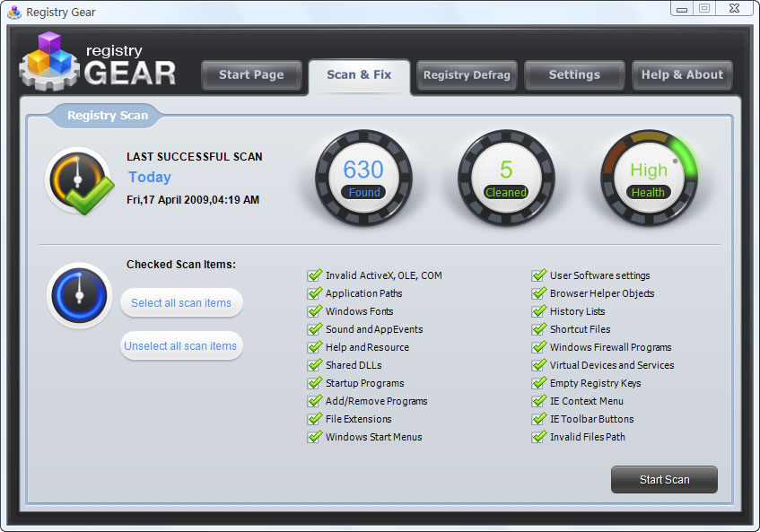Image resolution: width=760 pixels, height=532 pixels.
Task: Click the Registry Gear title bar icon
Action: click(x=14, y=13)
